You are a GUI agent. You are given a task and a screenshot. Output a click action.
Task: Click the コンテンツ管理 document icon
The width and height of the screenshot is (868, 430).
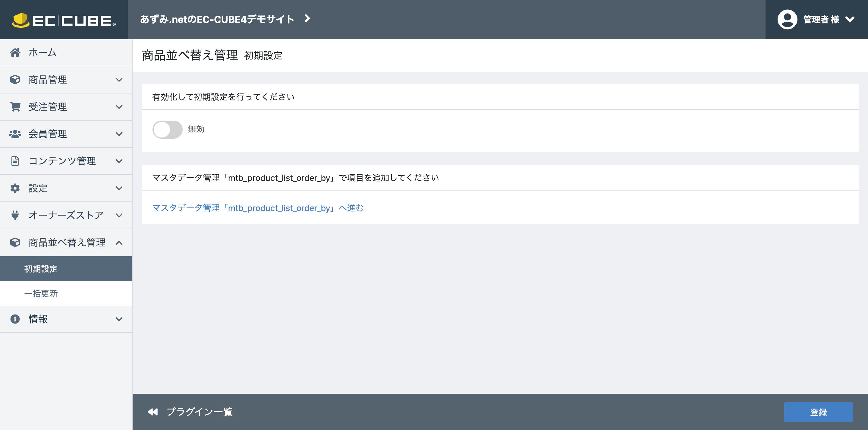pyautogui.click(x=15, y=161)
